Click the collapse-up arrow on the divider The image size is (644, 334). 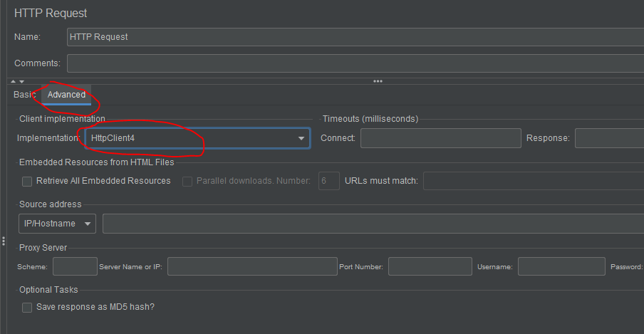(x=13, y=81)
